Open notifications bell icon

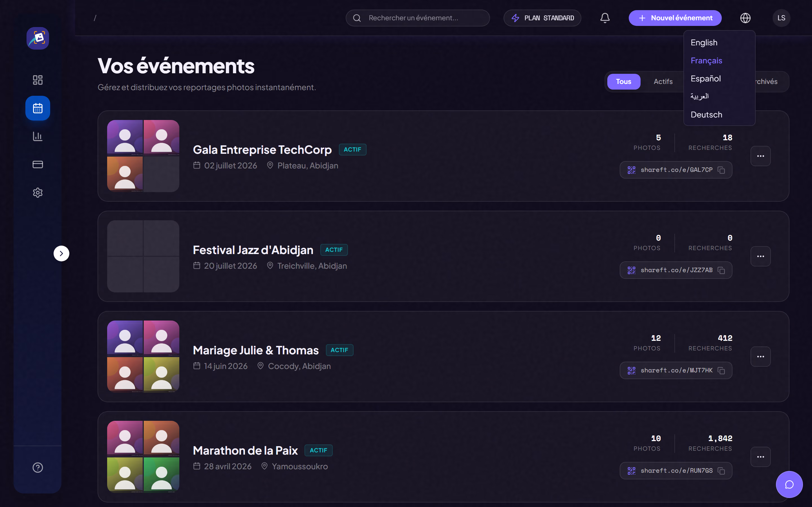click(x=605, y=18)
